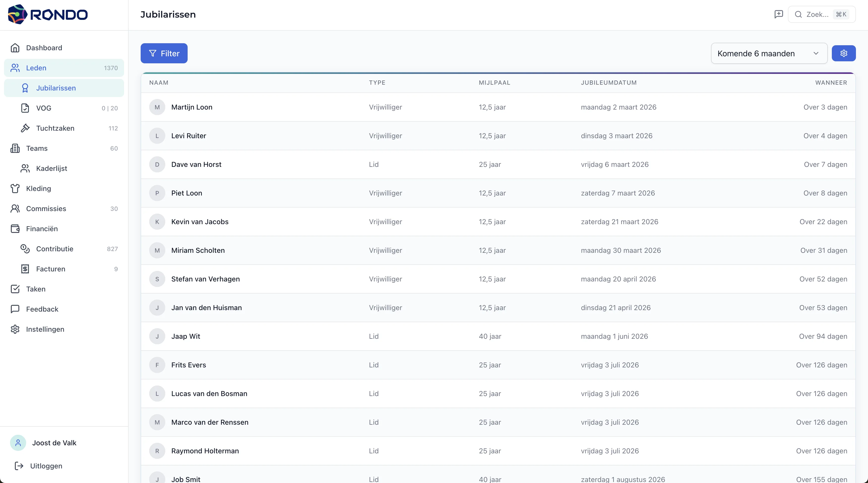Image resolution: width=868 pixels, height=483 pixels.
Task: Click the Uitloggen logout icon
Action: pyautogui.click(x=19, y=466)
